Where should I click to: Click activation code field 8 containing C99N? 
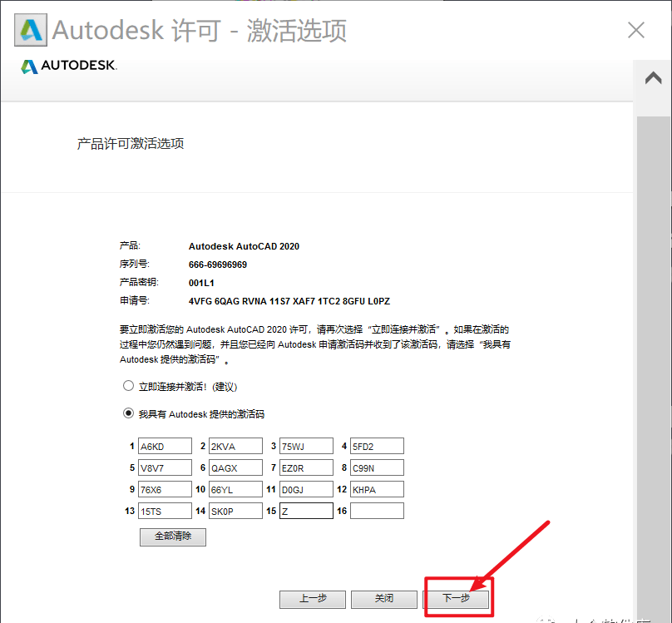[x=377, y=468]
